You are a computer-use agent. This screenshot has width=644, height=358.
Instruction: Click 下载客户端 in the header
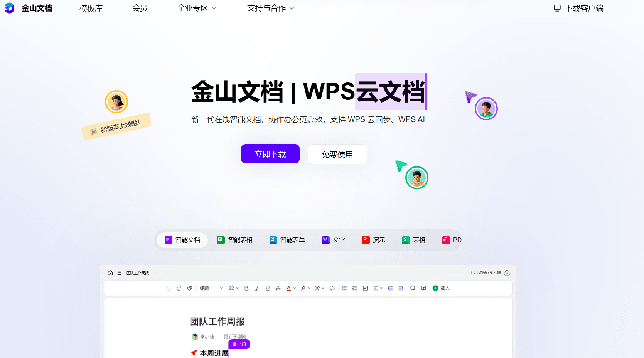(579, 8)
